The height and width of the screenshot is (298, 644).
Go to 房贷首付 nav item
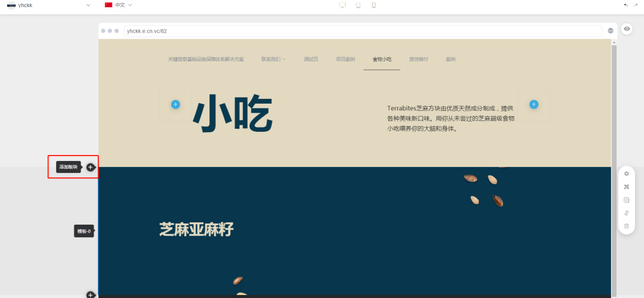tap(419, 59)
